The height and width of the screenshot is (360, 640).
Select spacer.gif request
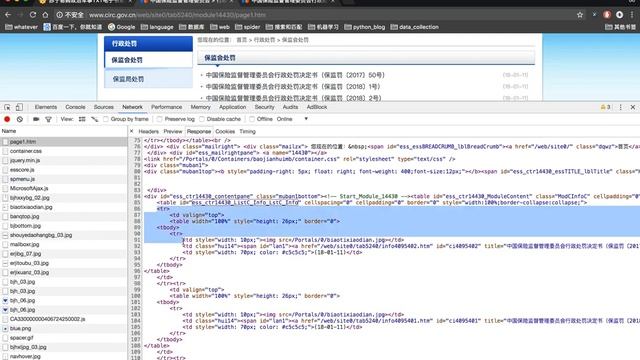(x=64, y=338)
